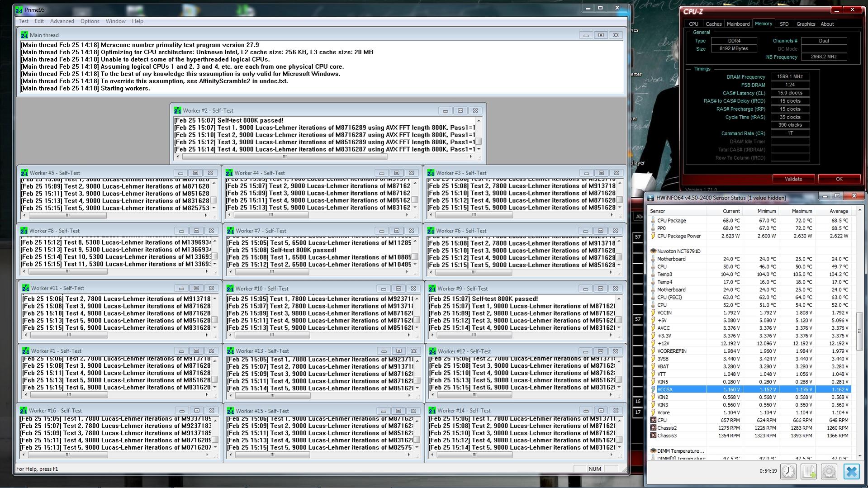Select the VCOREREFIN sensor row
Image resolution: width=868 pixels, height=488 pixels.
750,351
